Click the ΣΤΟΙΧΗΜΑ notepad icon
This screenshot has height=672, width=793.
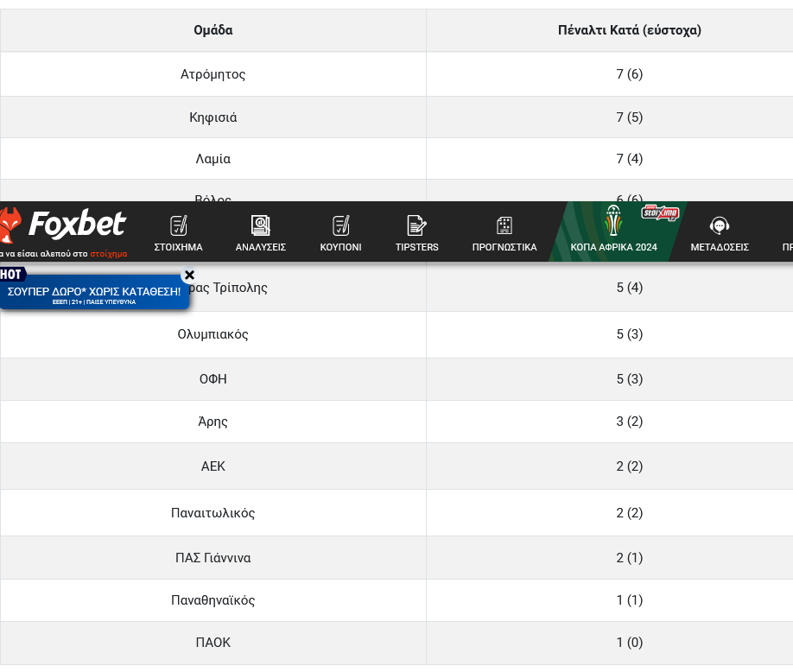179,225
